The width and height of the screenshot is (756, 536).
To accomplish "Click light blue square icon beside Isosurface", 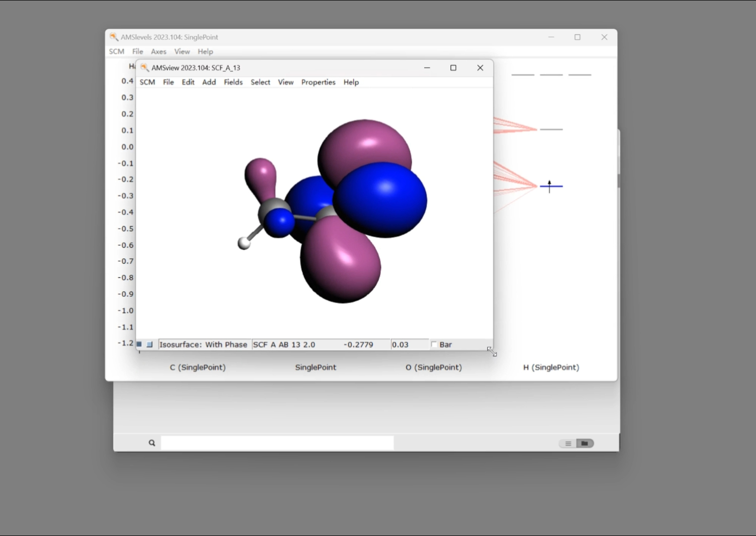I will (x=150, y=344).
